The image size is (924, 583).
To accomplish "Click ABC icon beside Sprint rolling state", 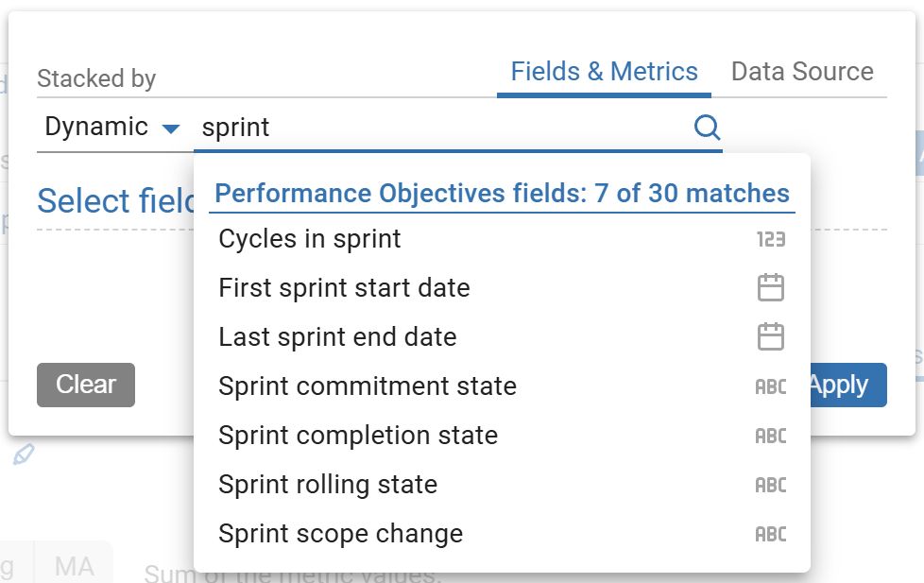I will 771,485.
